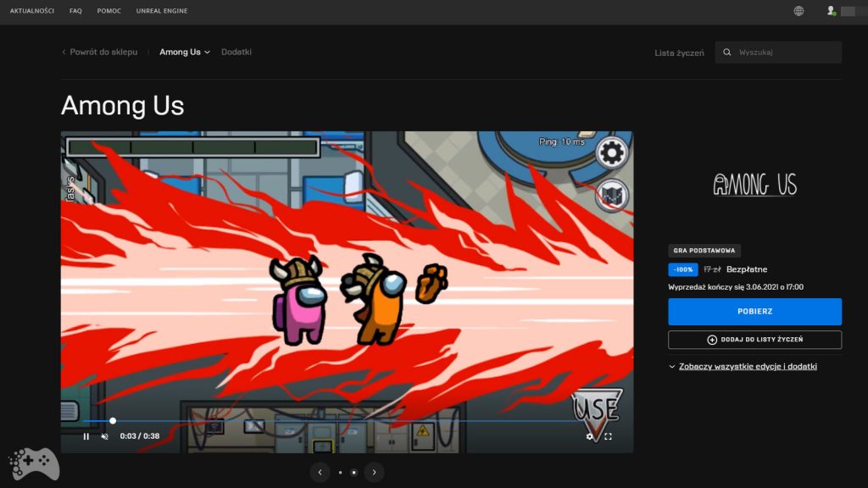Open the POMOC menu item
868x488 pixels.
click(109, 11)
